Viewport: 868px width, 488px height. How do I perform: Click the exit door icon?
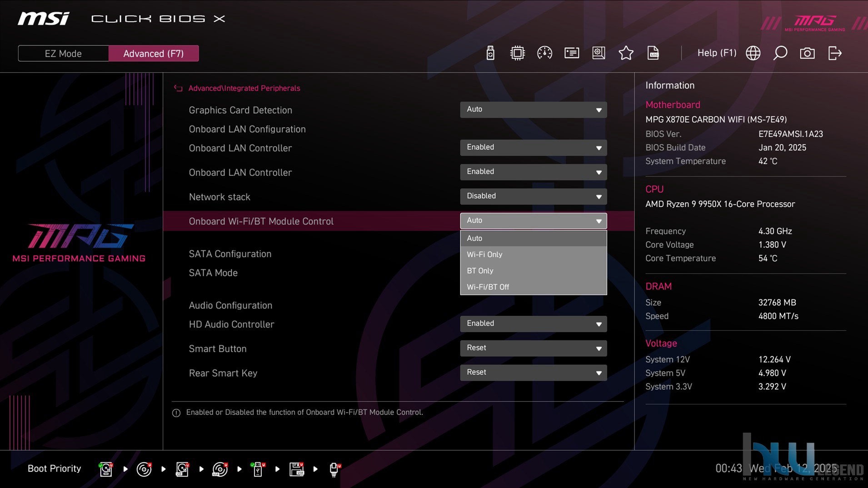[x=835, y=53]
